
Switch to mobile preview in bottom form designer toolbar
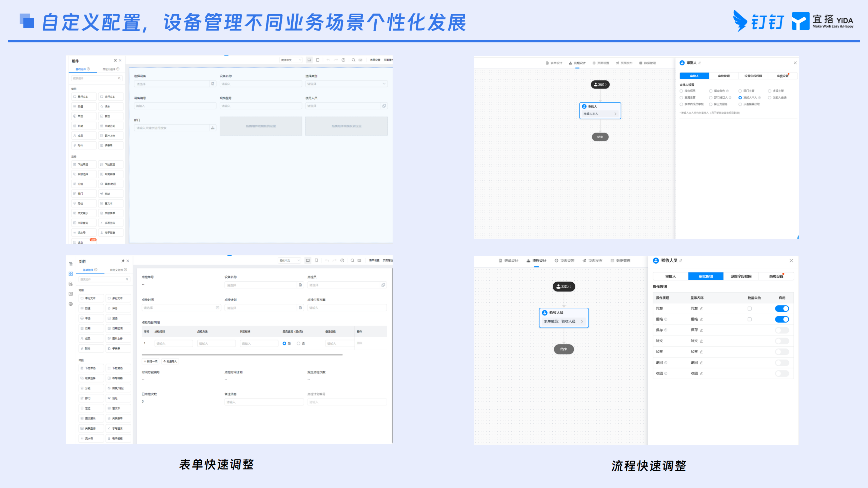[316, 260]
